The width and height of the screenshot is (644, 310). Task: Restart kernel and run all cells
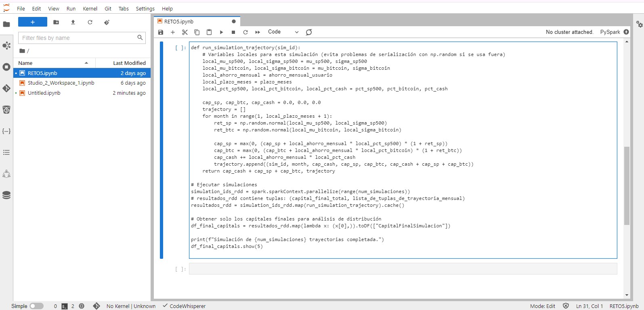(x=258, y=32)
